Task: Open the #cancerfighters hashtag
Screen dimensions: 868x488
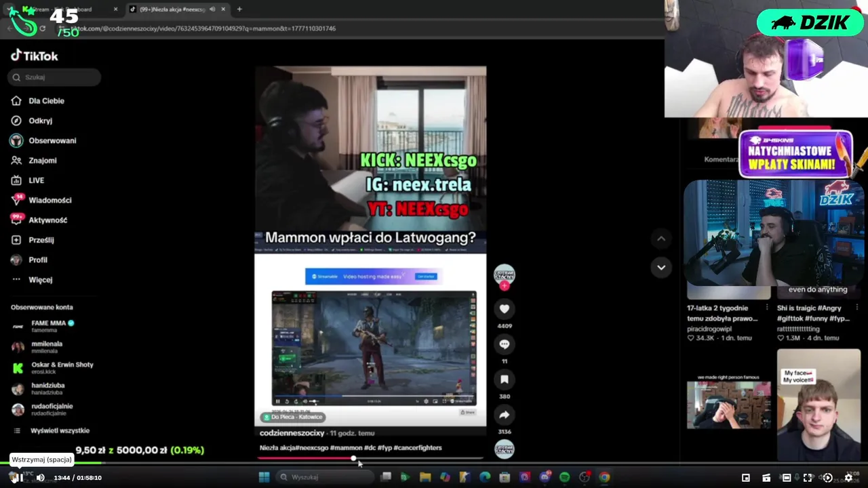Action: click(x=418, y=447)
